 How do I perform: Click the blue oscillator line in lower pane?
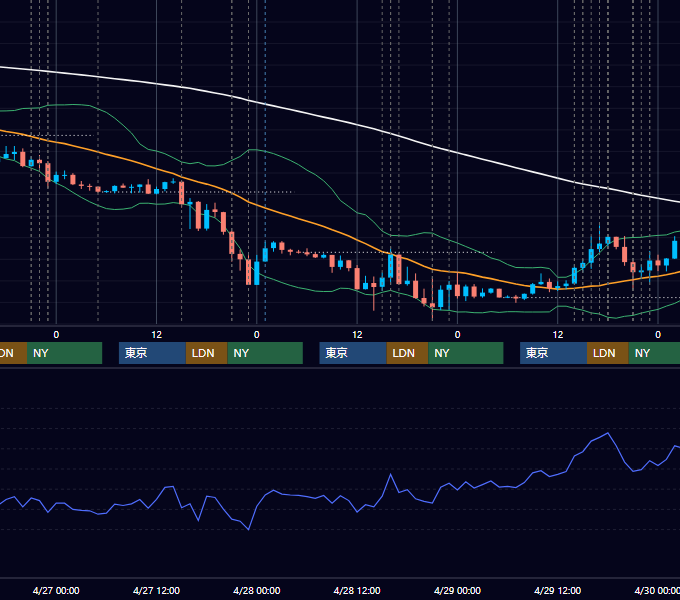(x=390, y=476)
